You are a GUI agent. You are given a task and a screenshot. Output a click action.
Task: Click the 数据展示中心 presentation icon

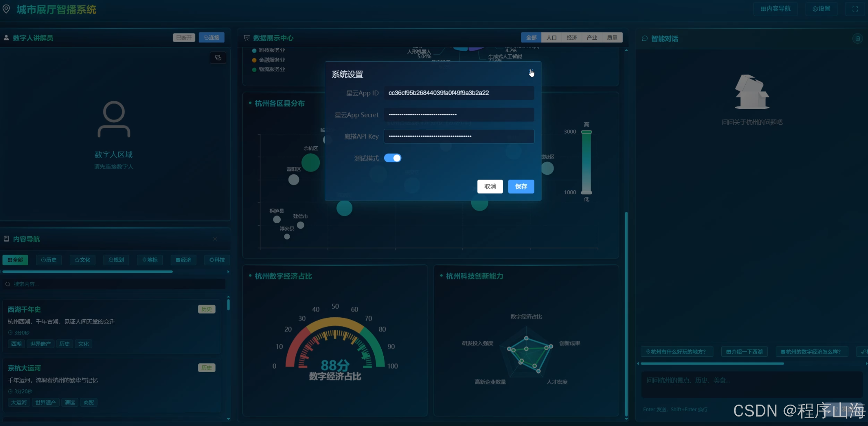pos(247,38)
